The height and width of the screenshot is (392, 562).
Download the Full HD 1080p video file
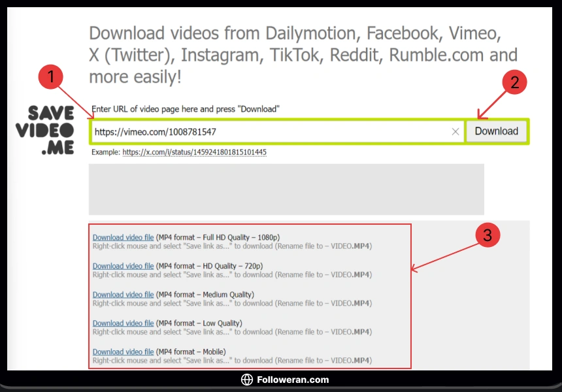point(123,237)
